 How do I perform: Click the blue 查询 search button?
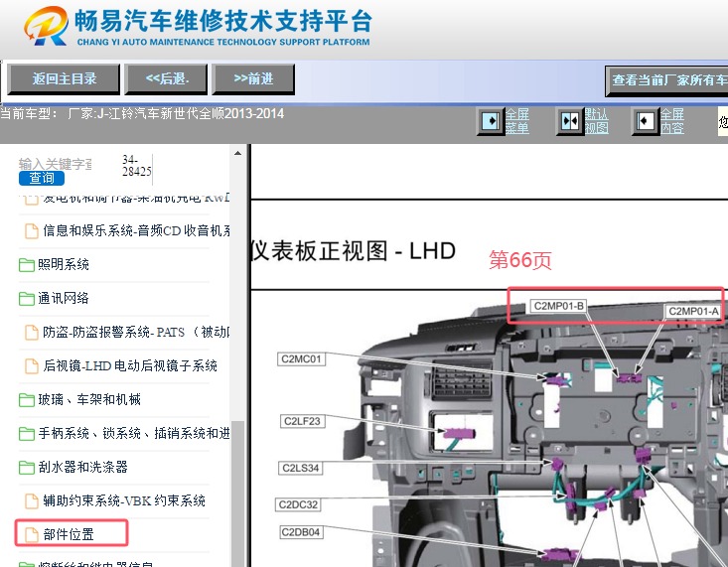coord(42,178)
